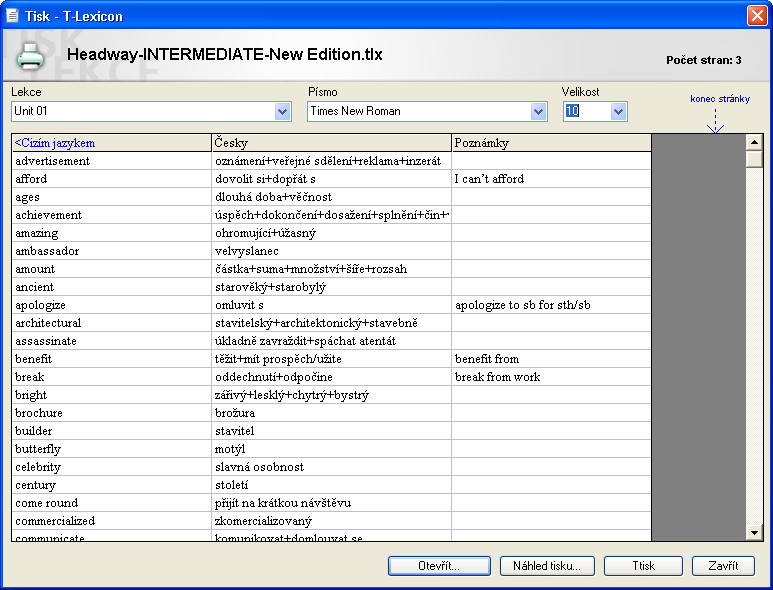Select the word break
The image size is (773, 590).
[x=30, y=377]
